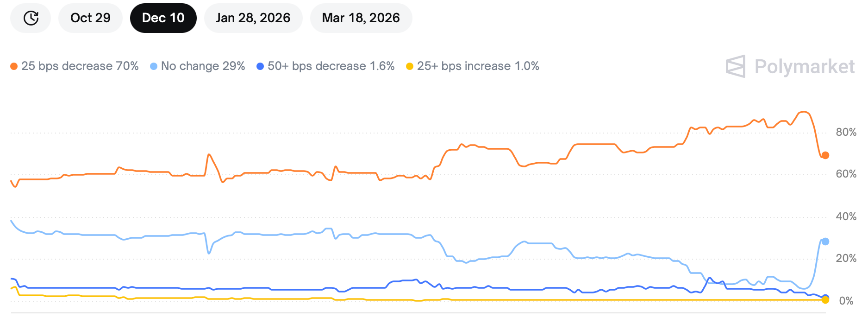Viewport: 868px width, 318px height.
Task: Open the Mar 18, 2026 tab
Action: coord(361,18)
